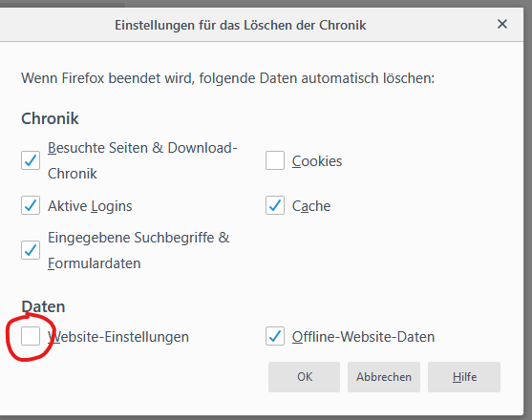This screenshot has width=532, height=420.
Task: Close the dialog with the X icon
Action: (x=502, y=24)
